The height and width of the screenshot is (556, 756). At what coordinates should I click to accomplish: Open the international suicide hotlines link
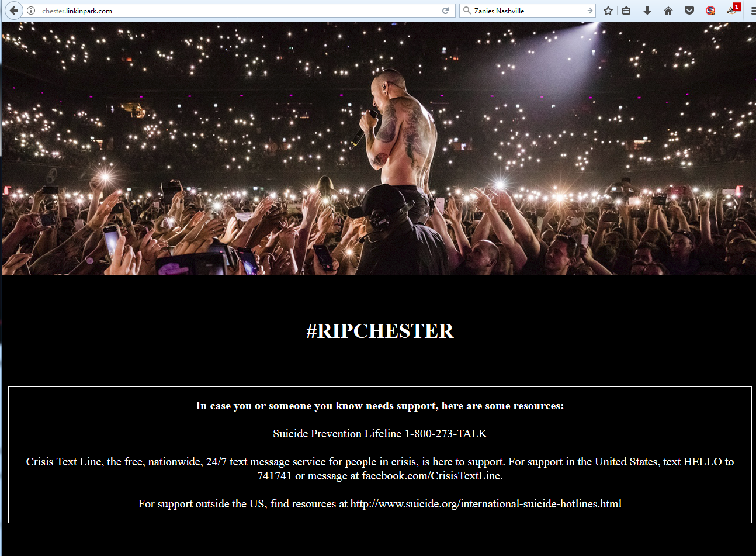coord(485,504)
